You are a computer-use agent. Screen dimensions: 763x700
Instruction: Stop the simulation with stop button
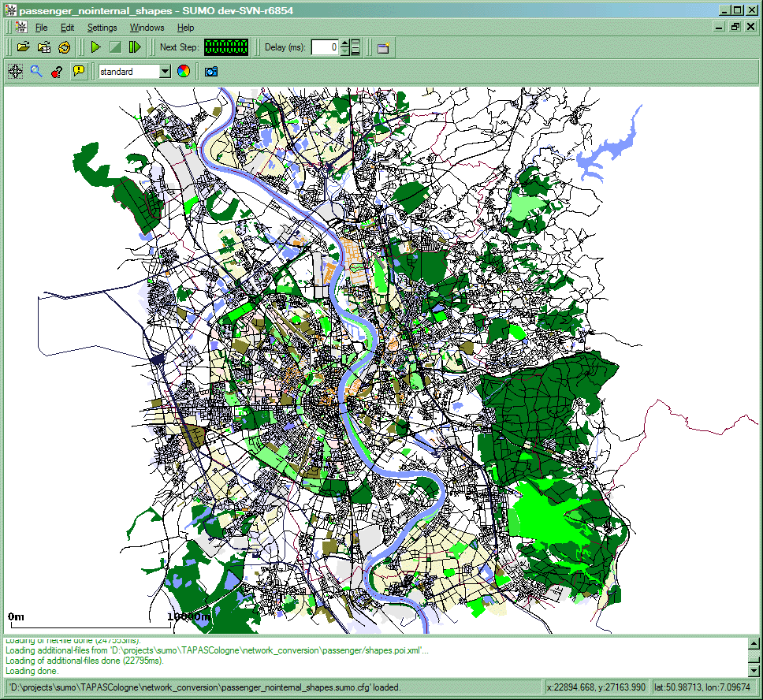(115, 47)
